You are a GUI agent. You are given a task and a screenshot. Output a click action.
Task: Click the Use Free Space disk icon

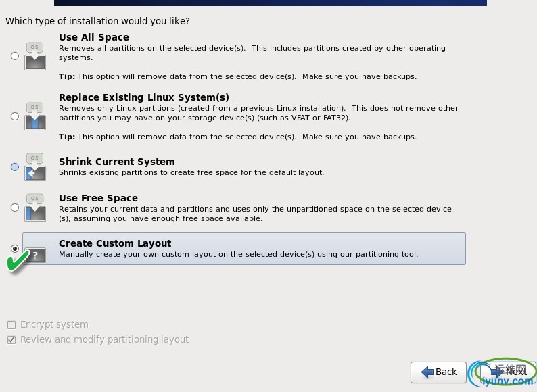[35, 207]
